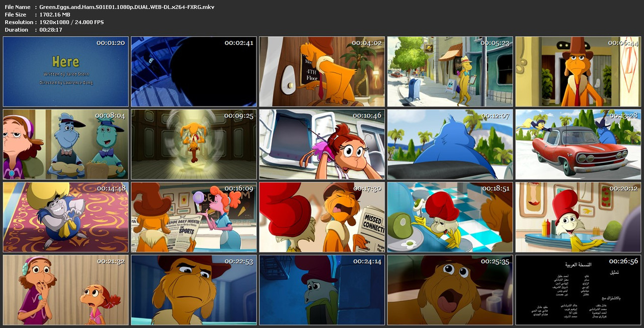Viewport: 644px width, 328px height.
Task: Click the newspaper scene thumbnail at 00:16:09
Action: (194, 217)
